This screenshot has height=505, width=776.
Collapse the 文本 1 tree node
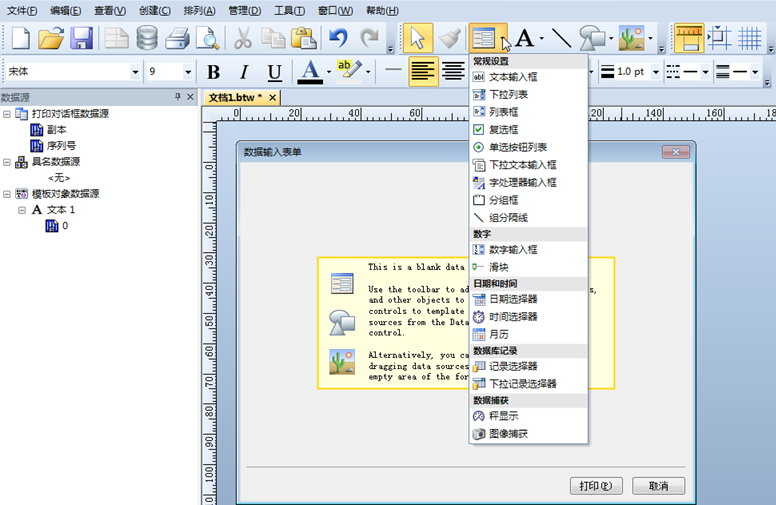click(22, 210)
